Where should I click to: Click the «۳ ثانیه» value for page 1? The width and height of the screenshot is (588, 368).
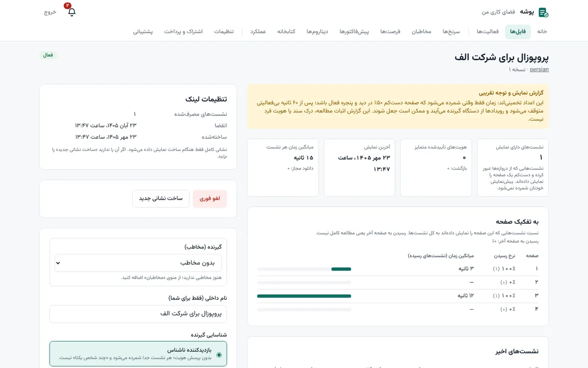point(466,269)
